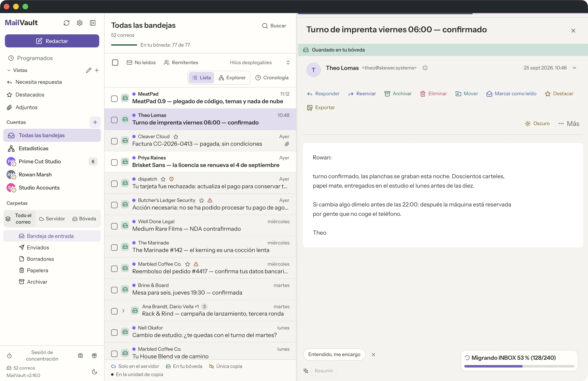Select the Nell Okafor email checkbox

[114, 333]
